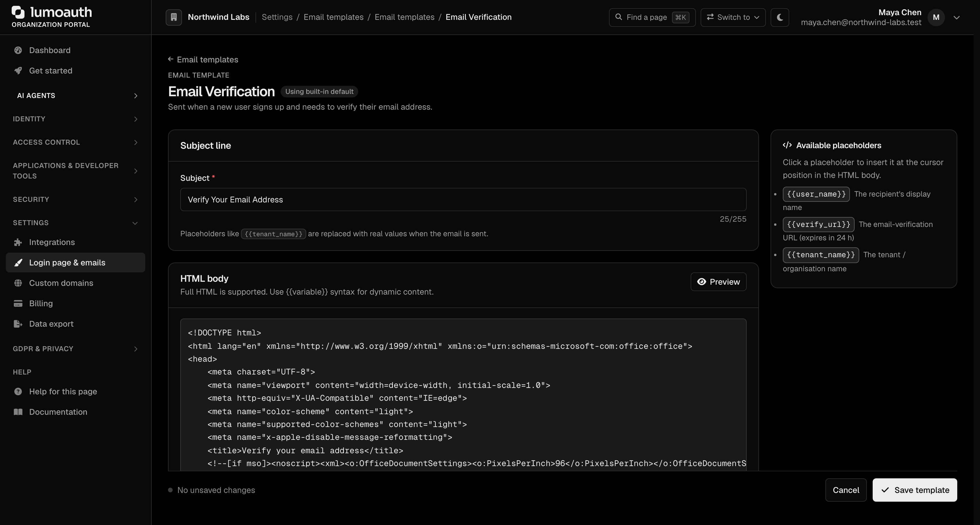980x525 pixels.
Task: Expand the GDPR & PRIVACY section
Action: [x=75, y=349]
